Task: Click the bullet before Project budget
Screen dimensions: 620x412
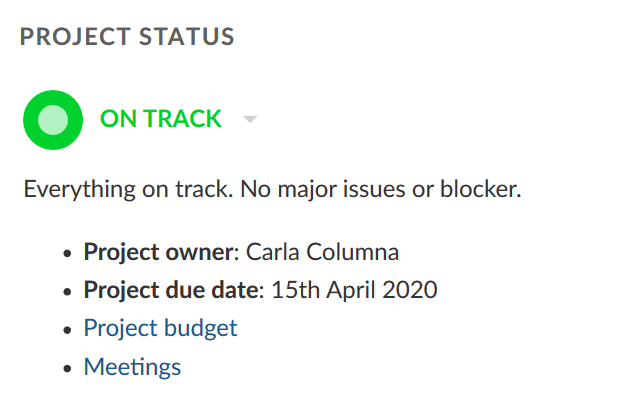Action: [66, 329]
